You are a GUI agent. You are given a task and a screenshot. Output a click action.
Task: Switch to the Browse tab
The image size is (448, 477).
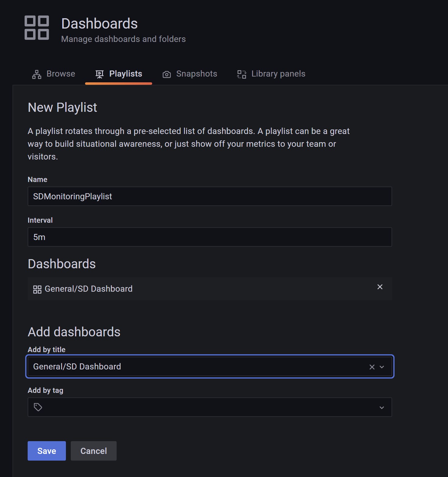61,74
